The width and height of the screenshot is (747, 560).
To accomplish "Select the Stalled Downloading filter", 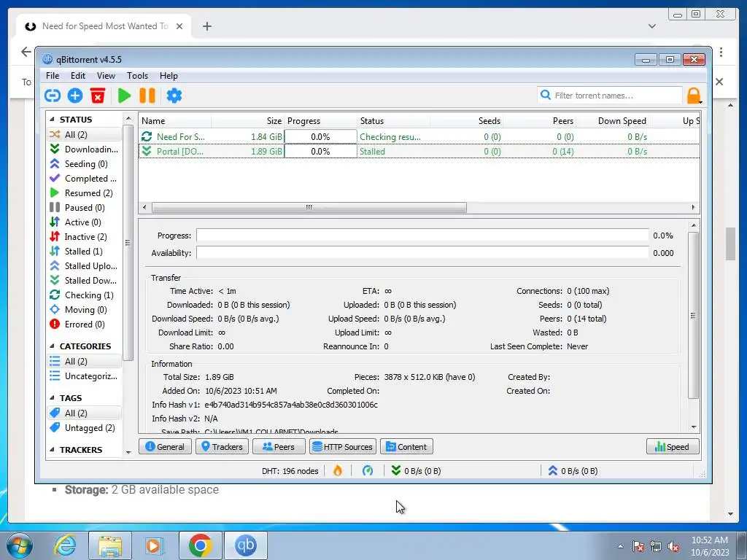I will pyautogui.click(x=85, y=281).
